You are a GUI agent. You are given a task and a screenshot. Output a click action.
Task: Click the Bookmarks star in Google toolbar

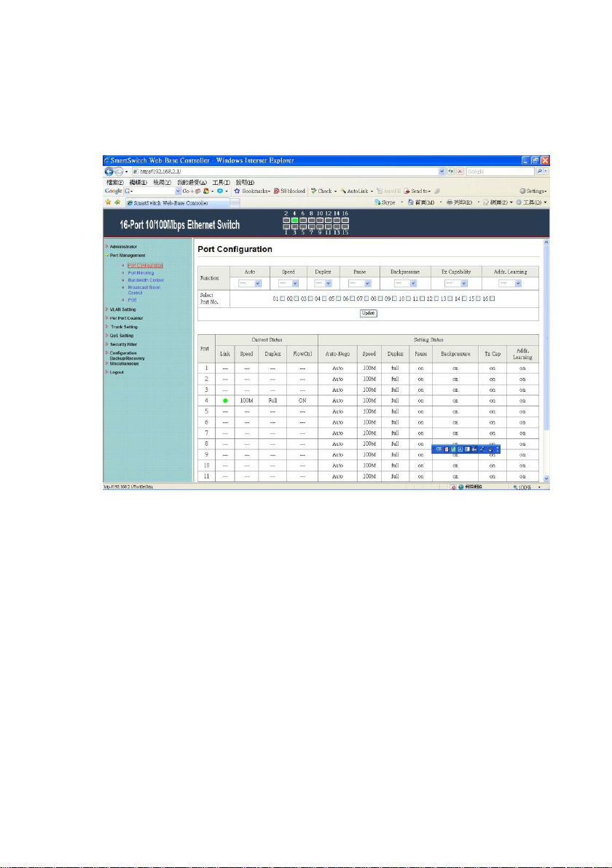click(237, 191)
